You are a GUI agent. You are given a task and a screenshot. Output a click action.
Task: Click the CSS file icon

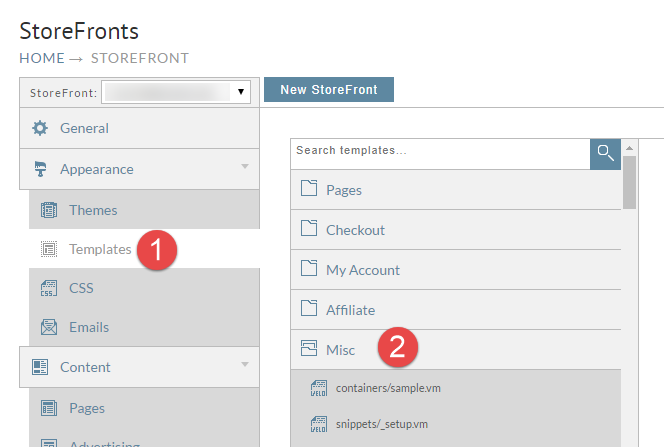point(49,288)
